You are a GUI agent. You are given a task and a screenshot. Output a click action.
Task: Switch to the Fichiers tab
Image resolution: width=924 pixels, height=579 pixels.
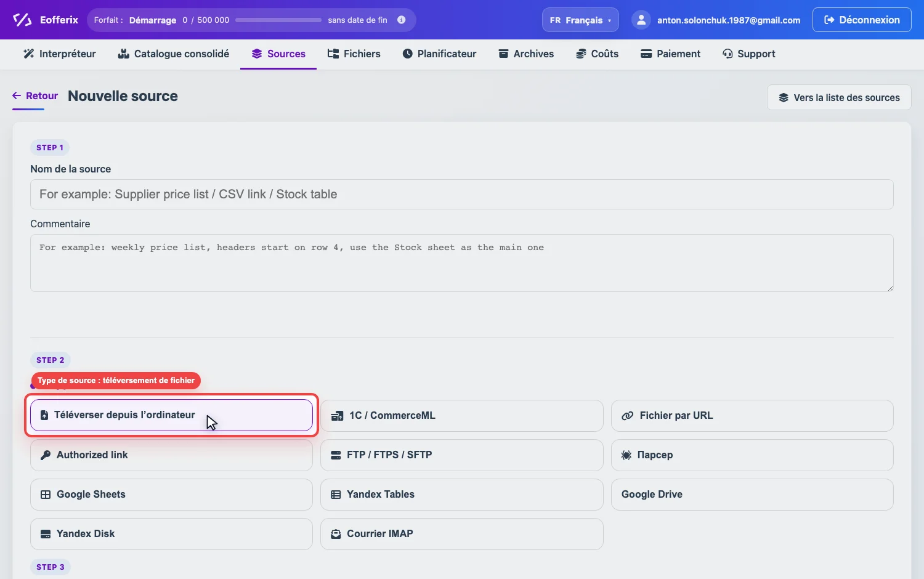[x=354, y=54]
